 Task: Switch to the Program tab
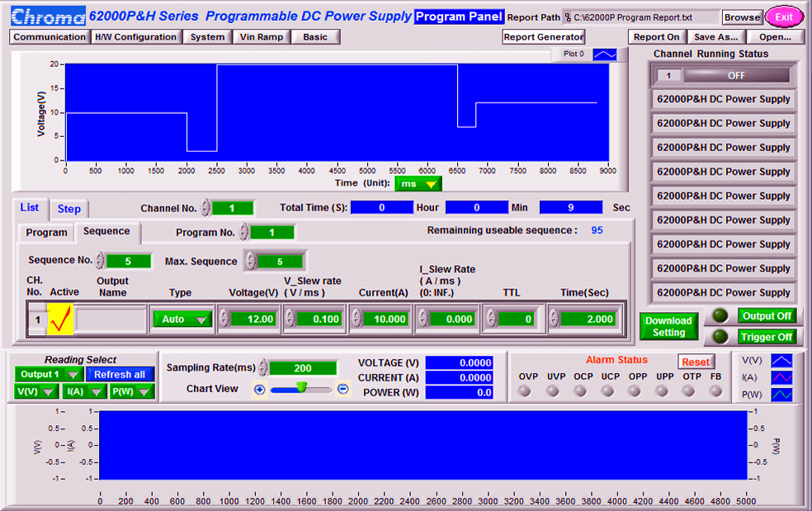(46, 233)
